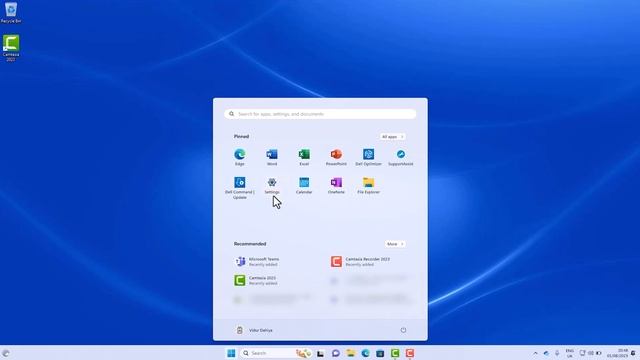Viewport: 640px width, 360px height.
Task: Switch to green Camtasia on taskbar
Action: (x=395, y=353)
